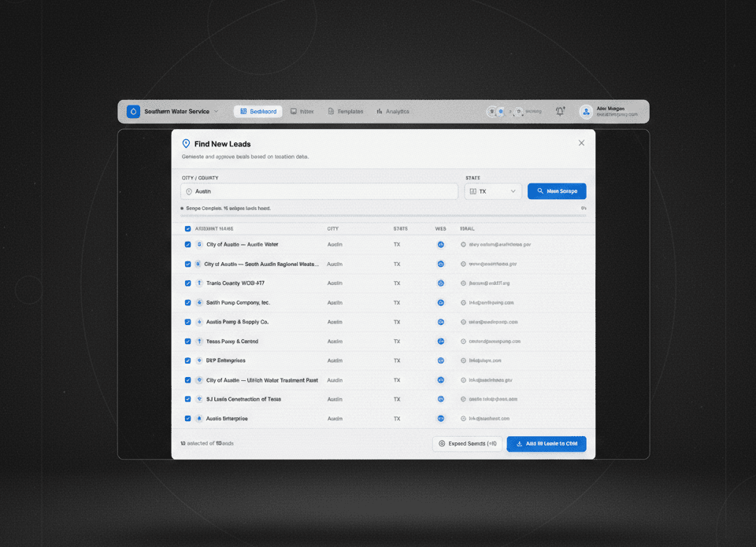Click the location pin icon beside Find New Leads
The height and width of the screenshot is (547, 756).
coord(187,143)
